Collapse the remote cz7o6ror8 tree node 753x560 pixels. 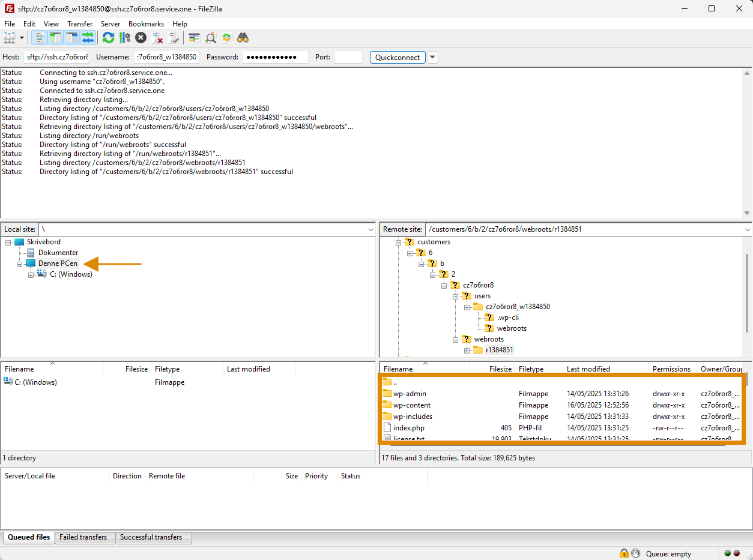(x=444, y=285)
